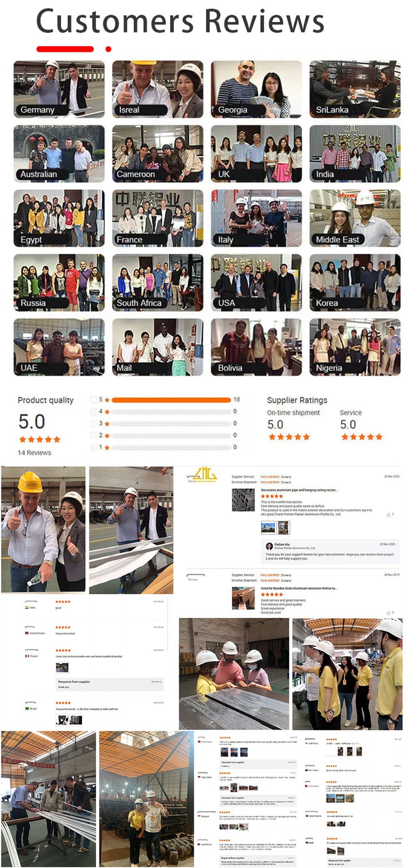Like the twelfth transaction review with thumbs-up

388,514
